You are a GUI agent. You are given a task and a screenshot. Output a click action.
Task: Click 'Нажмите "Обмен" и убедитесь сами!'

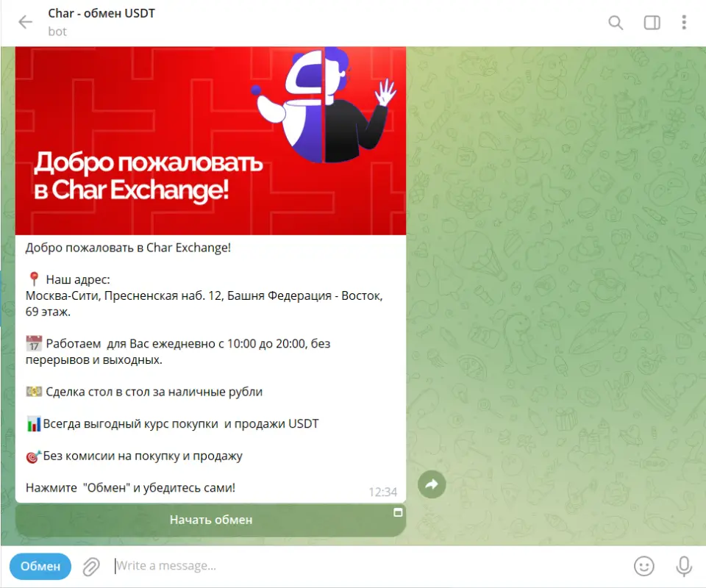click(131, 488)
